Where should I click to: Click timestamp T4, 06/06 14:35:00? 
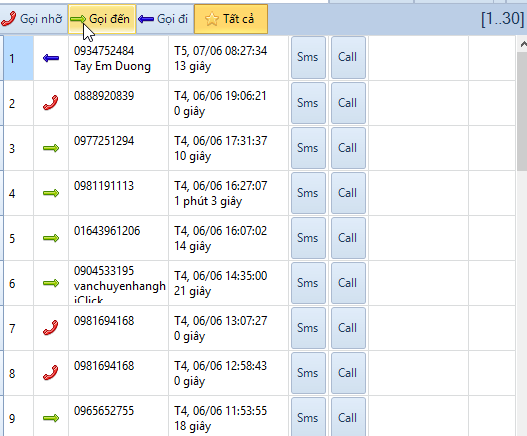220,276
